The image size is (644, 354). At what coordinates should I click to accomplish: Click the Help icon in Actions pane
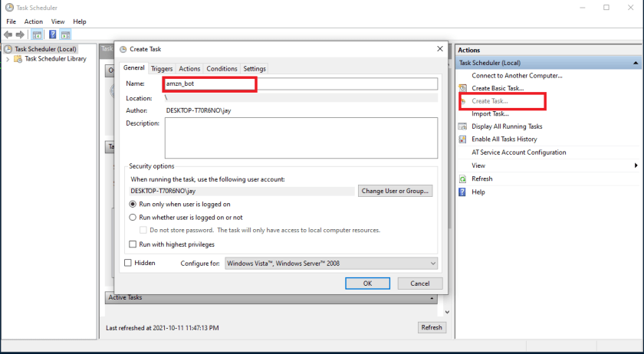pos(462,192)
